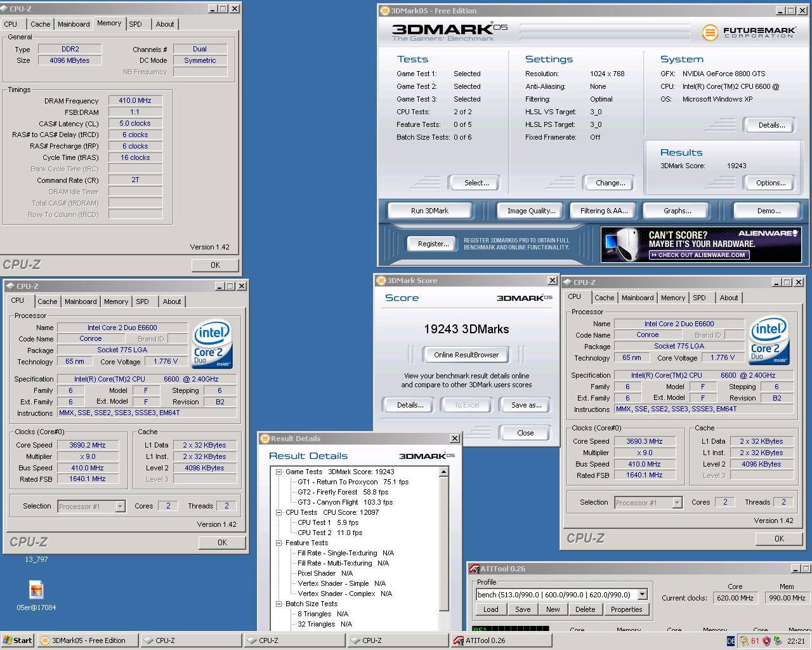
Task: Click OK in the right CPU-Z window
Action: [779, 539]
